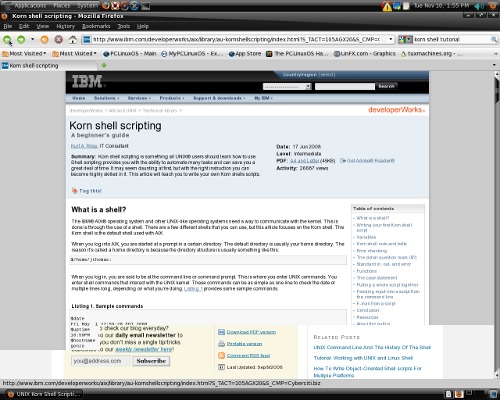
Task: Click the date and time clock
Action: click(441, 6)
